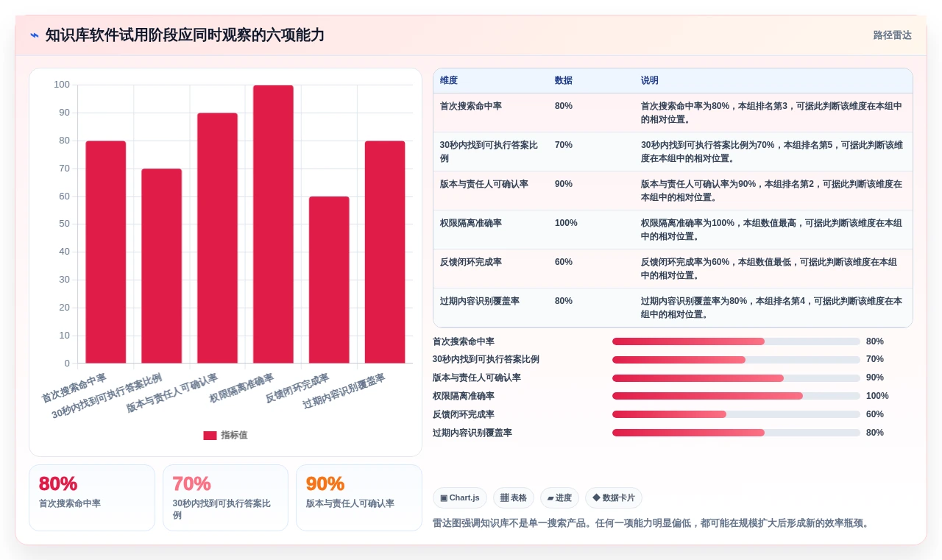Viewport: 942px width, 560px height.
Task: Click the 过期内容识别覆盖率 progress bar
Action: 736,433
